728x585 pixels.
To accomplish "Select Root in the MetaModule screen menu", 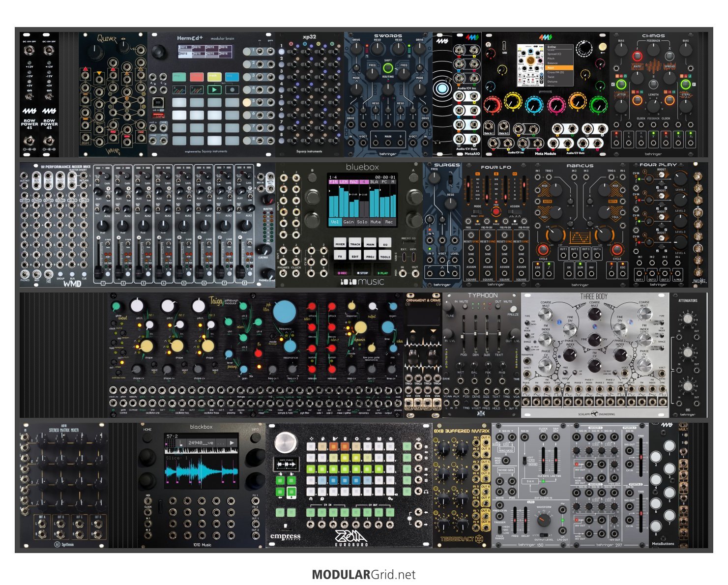I will coord(559,68).
